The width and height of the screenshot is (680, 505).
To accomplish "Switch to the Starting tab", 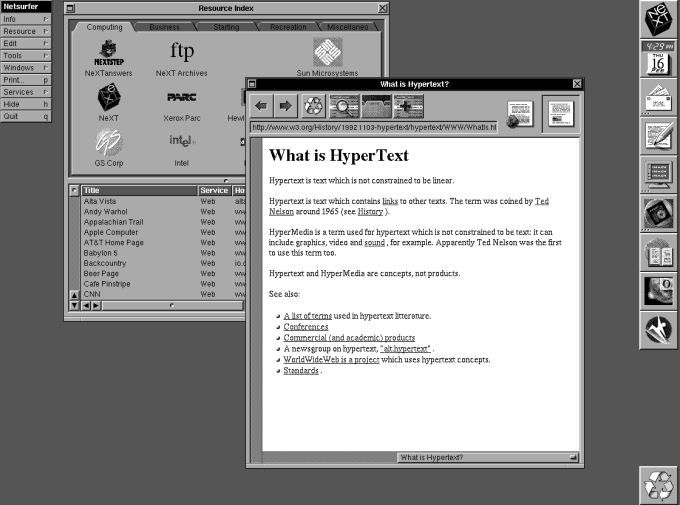I will coord(226,27).
